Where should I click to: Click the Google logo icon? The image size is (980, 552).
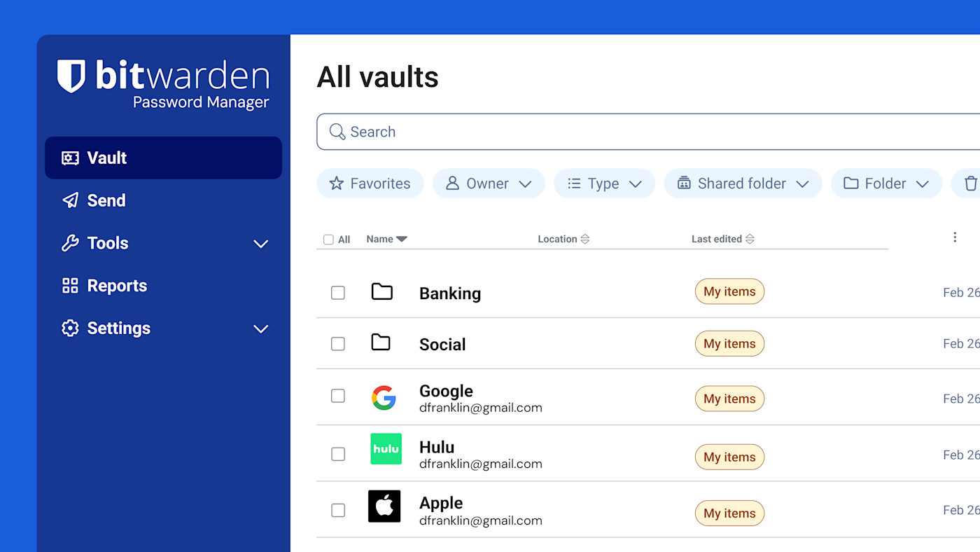[x=384, y=397]
